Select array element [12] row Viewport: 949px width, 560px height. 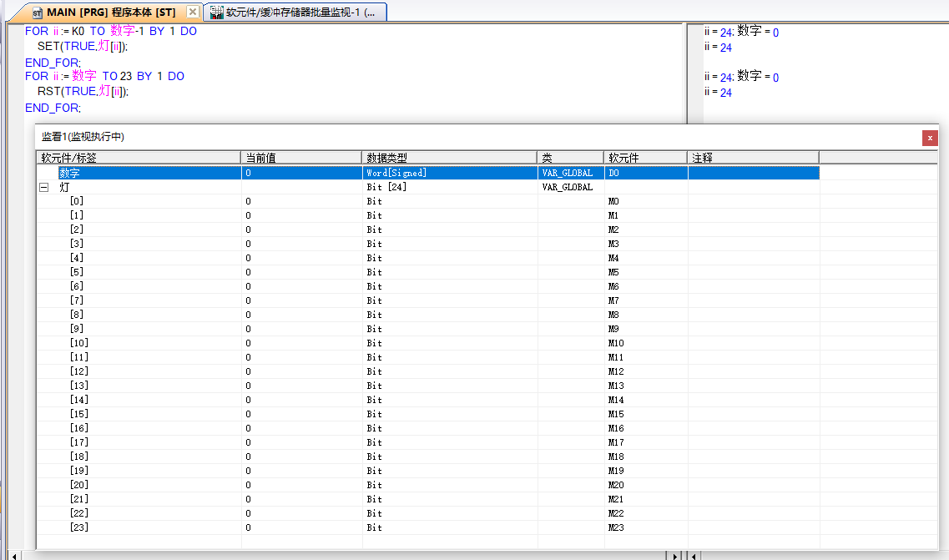(79, 371)
